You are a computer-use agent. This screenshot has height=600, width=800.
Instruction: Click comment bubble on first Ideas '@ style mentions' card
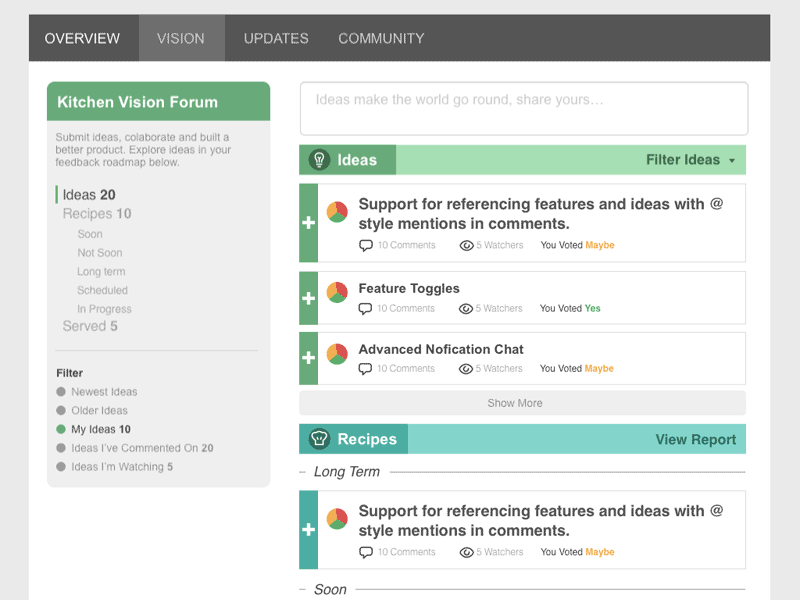coord(366,245)
